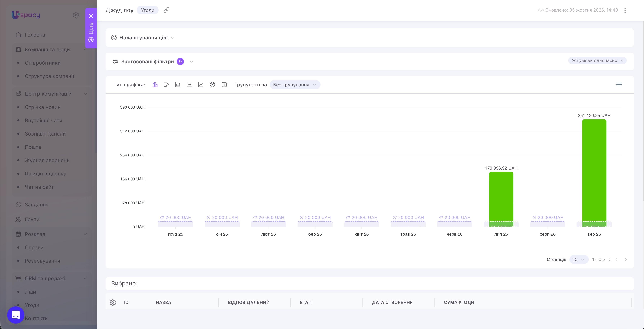This screenshot has width=644, height=329.
Task: Click the лип 26 green bar
Action: 501,199
